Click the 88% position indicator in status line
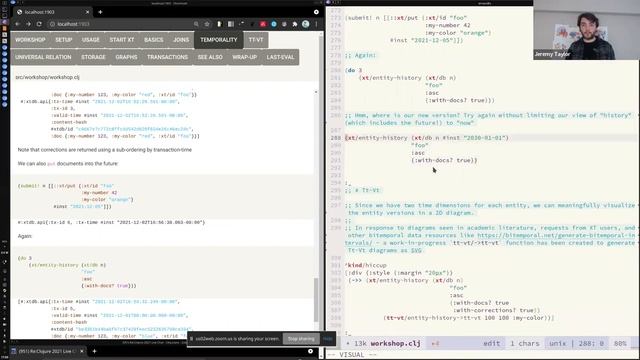Screen dimensions: 640x360 pyautogui.click(x=620, y=344)
